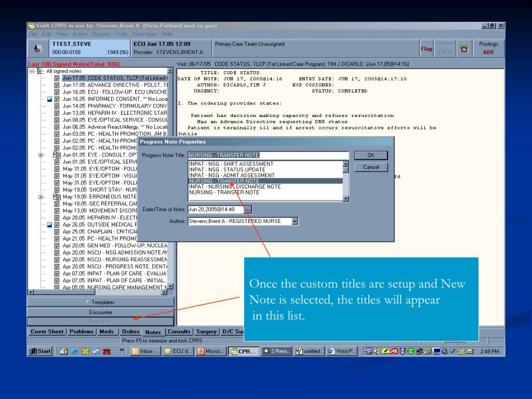Click the Encounter button
This screenshot has width=532, height=399.
(100, 312)
